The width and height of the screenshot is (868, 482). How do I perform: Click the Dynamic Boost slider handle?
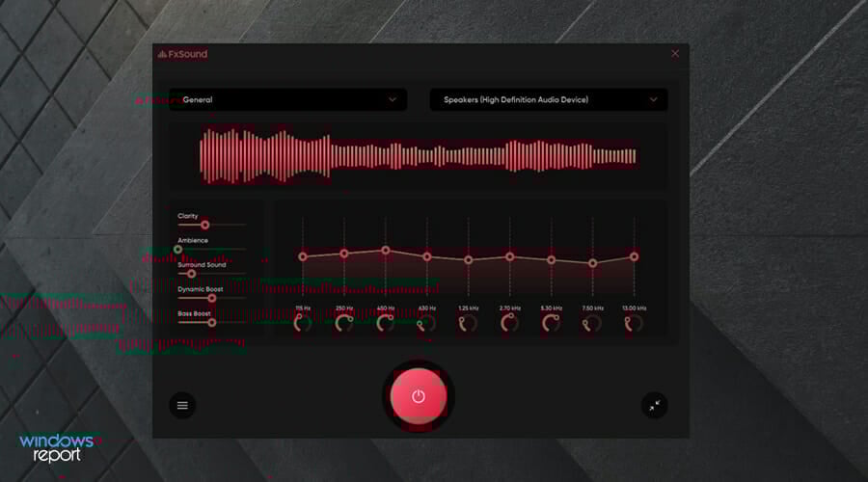point(212,298)
